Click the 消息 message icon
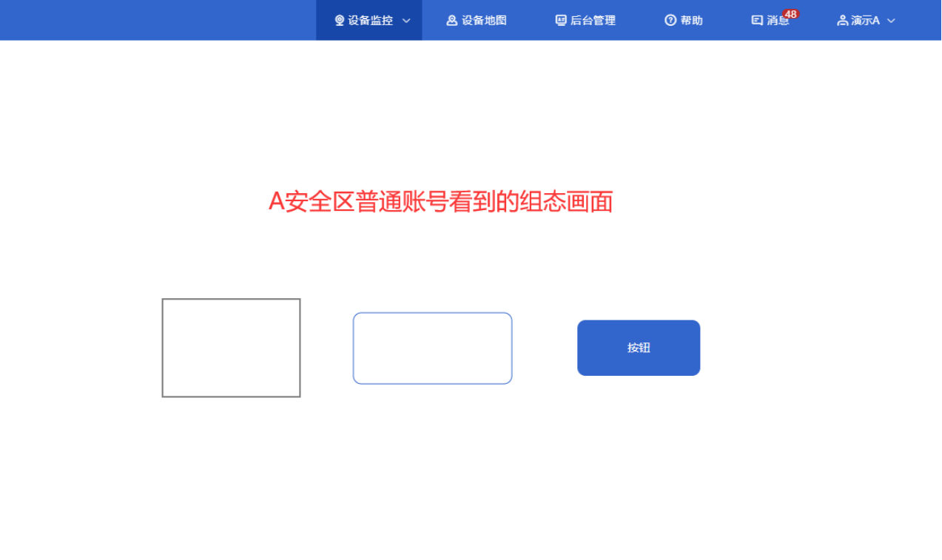Screen dimensions: 942x560 [757, 21]
